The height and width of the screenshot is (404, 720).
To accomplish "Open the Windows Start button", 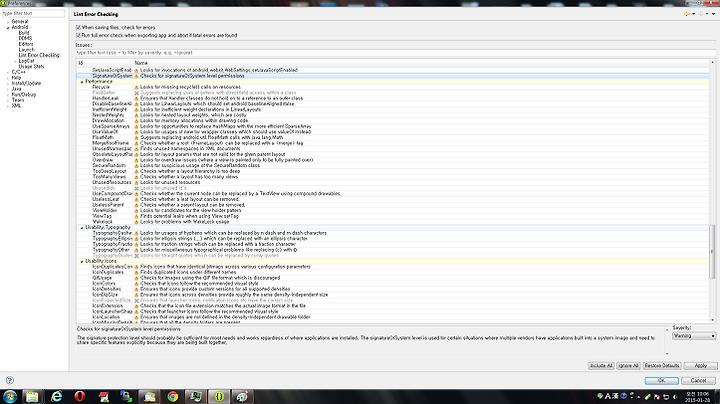I will tap(10, 396).
